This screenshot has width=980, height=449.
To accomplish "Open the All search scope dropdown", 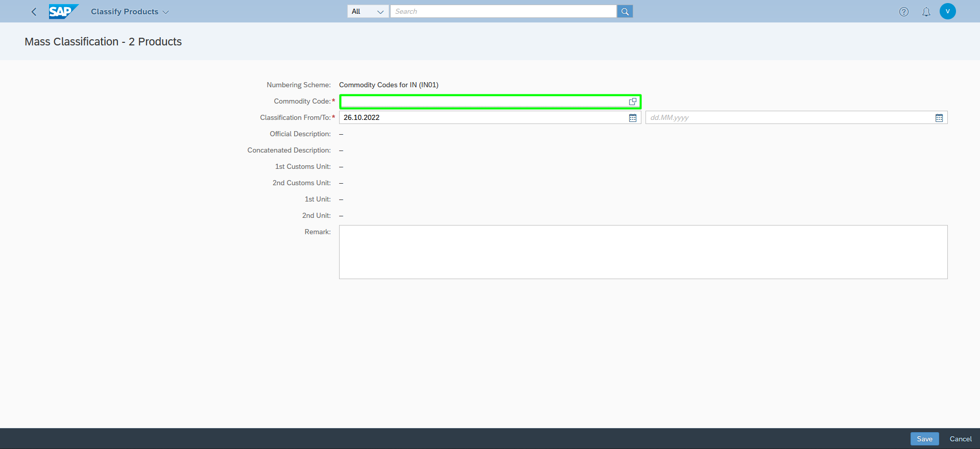I will point(368,11).
